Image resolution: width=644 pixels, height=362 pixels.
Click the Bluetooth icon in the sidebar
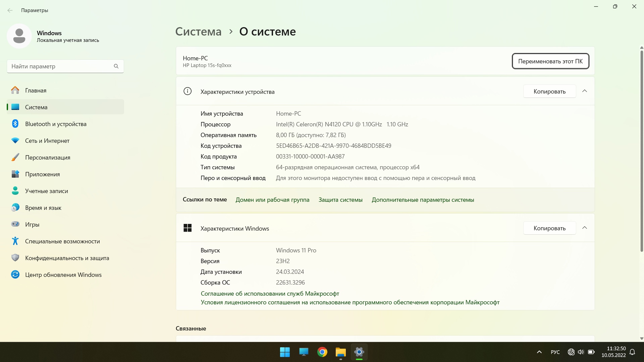15,124
